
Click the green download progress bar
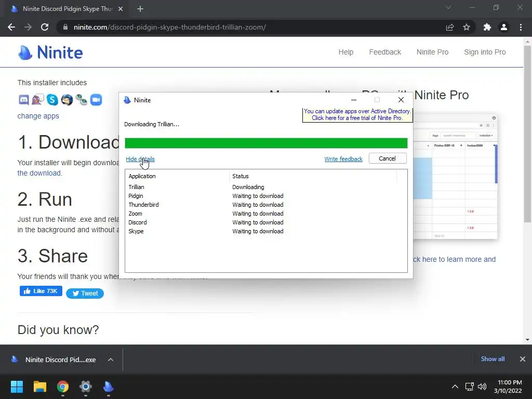pos(266,143)
